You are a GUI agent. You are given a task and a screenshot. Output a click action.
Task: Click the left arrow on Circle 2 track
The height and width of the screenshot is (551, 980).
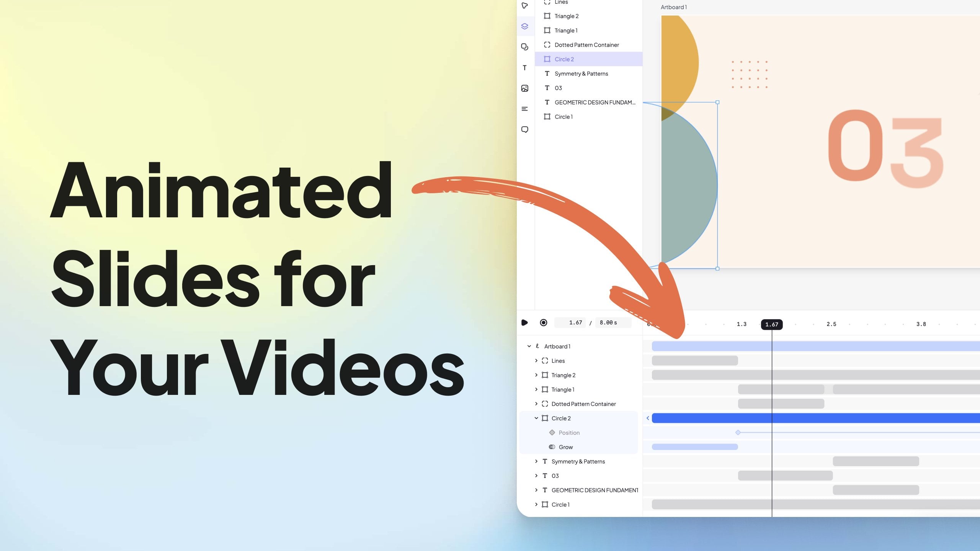pos(648,418)
